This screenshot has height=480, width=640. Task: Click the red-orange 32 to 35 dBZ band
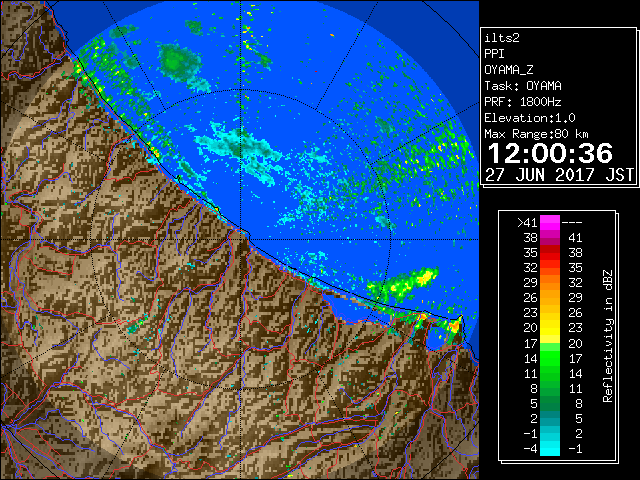550,268
